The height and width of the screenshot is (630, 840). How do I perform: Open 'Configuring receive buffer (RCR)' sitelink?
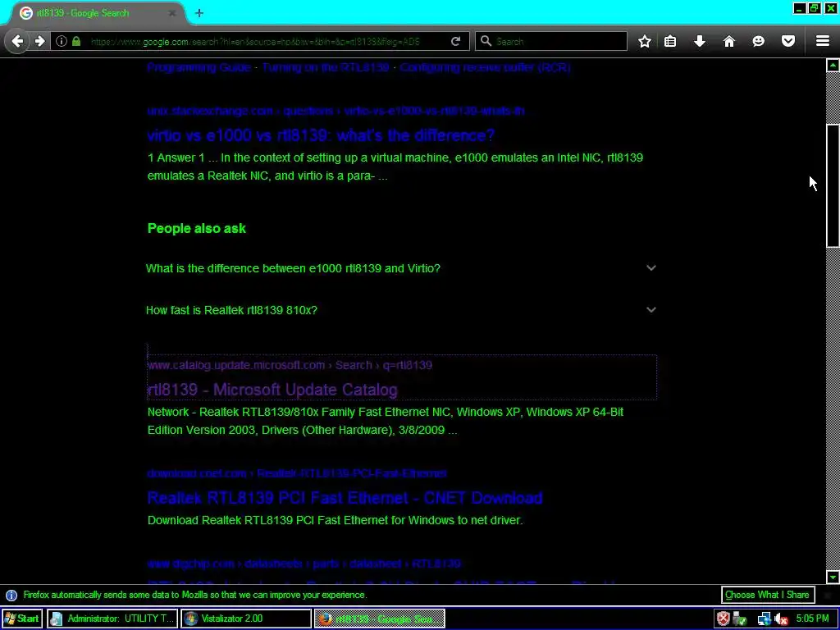tap(486, 67)
